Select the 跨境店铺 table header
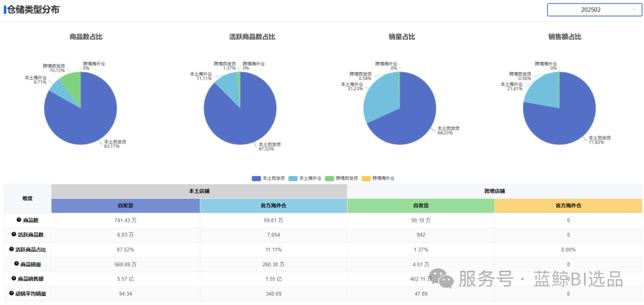The height and width of the screenshot is (305, 644). [494, 192]
